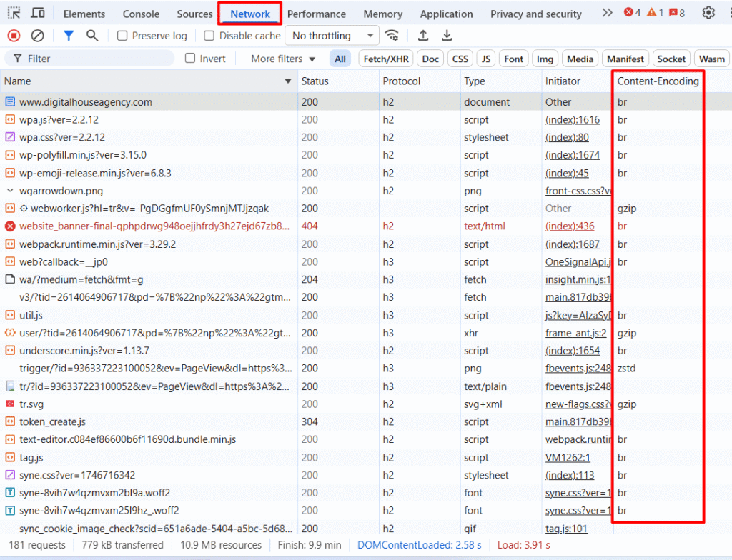Tick the Invert filter checkbox

pos(190,59)
